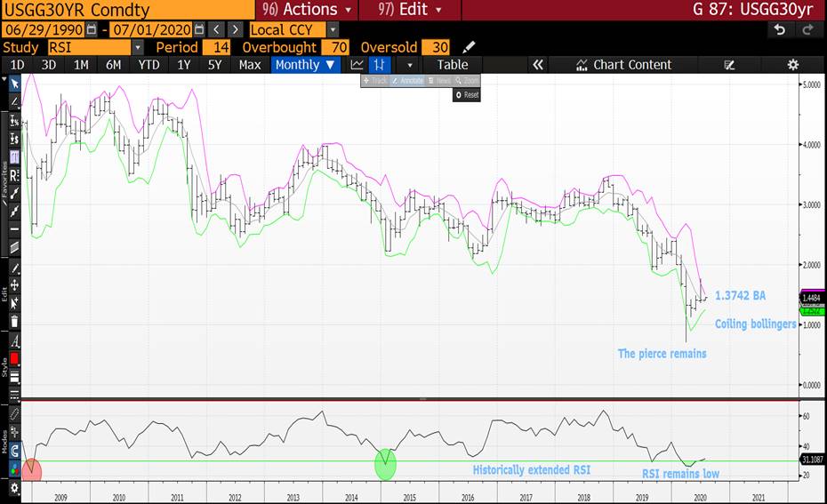Select the horizontal line tool

15,229
